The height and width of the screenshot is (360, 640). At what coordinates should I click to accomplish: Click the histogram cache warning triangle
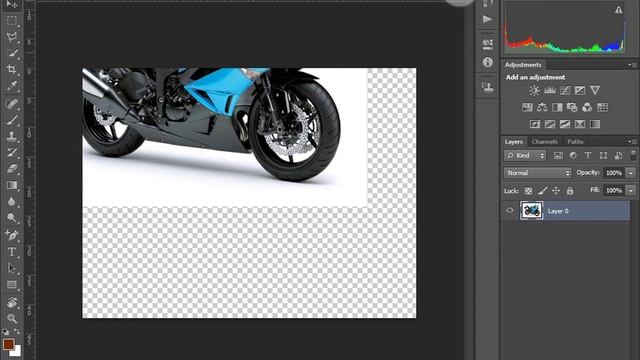click(x=619, y=10)
